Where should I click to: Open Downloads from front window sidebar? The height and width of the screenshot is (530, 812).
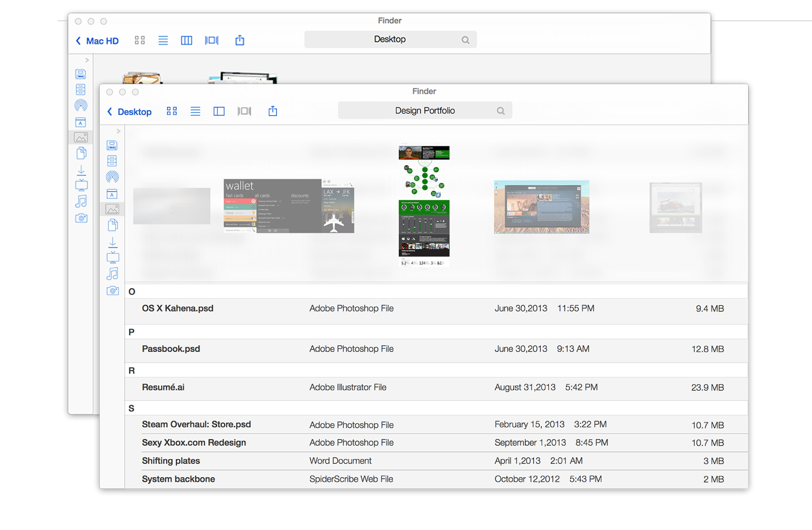click(x=112, y=242)
